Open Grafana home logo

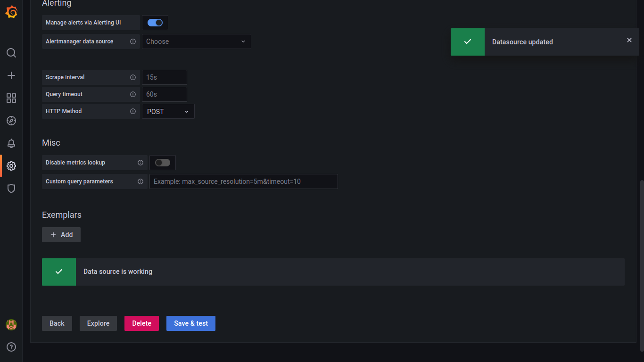click(11, 12)
